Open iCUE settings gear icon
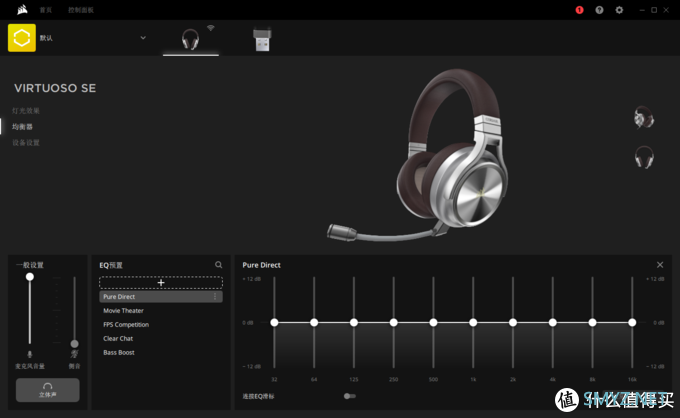This screenshot has height=418, width=680. coord(619,10)
